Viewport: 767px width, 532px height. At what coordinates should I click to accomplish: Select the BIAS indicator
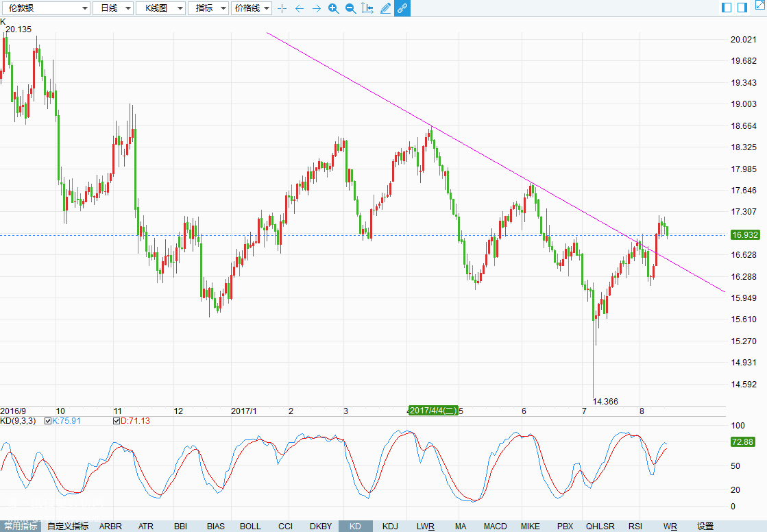[216, 526]
